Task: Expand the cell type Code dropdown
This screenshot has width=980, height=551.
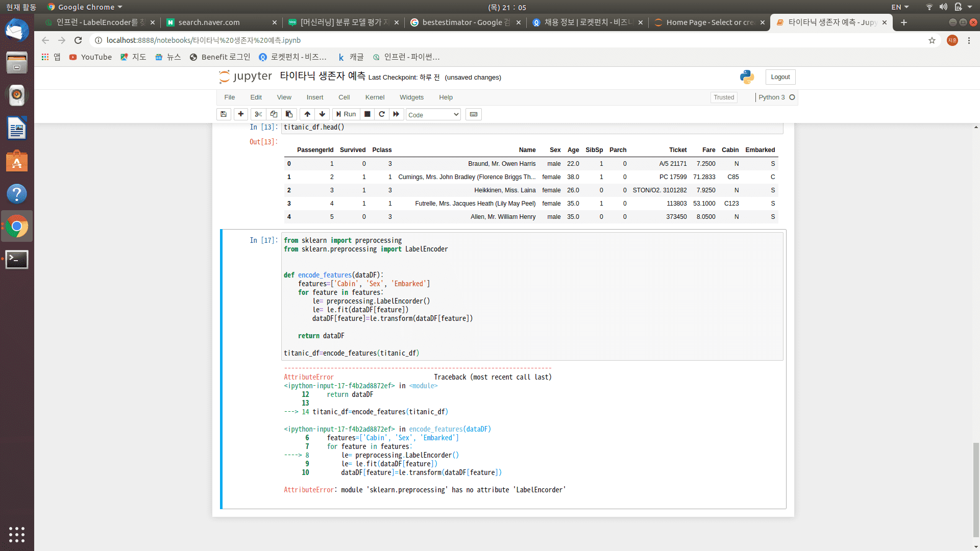Action: 433,115
